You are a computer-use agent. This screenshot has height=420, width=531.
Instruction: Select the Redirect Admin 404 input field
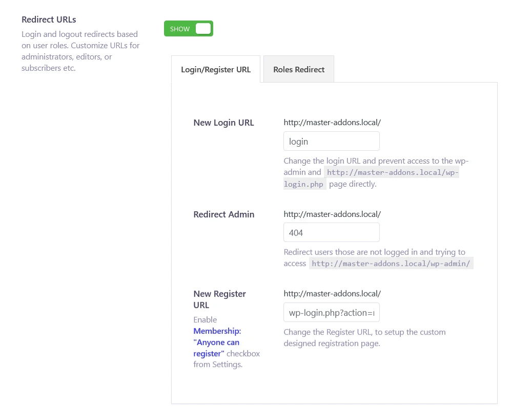coord(331,232)
